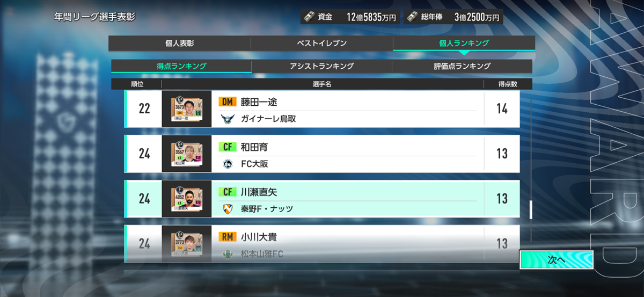
Task: Click the ranking list scrollbar handle
Action: [x=531, y=209]
